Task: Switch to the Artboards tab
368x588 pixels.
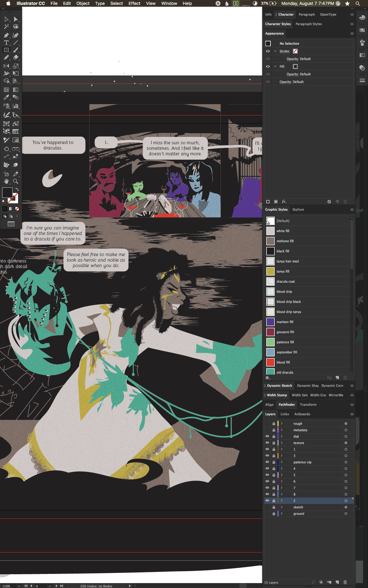Action: (x=302, y=414)
